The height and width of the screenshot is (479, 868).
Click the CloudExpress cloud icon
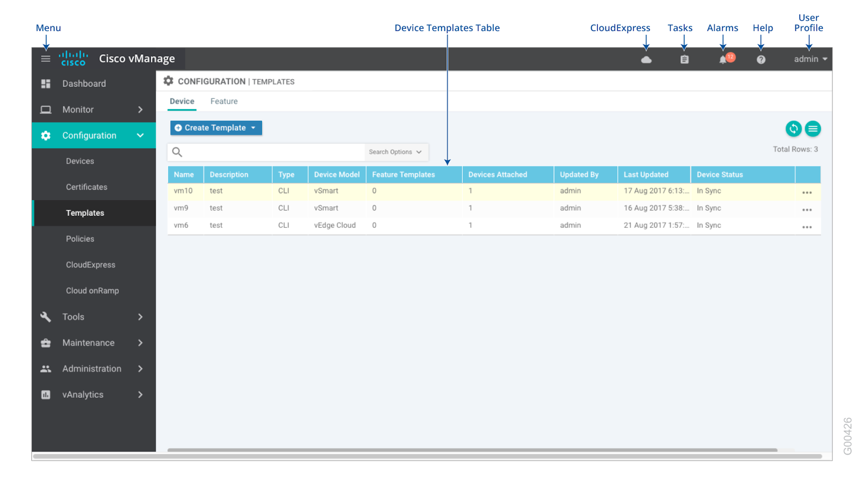[646, 60]
